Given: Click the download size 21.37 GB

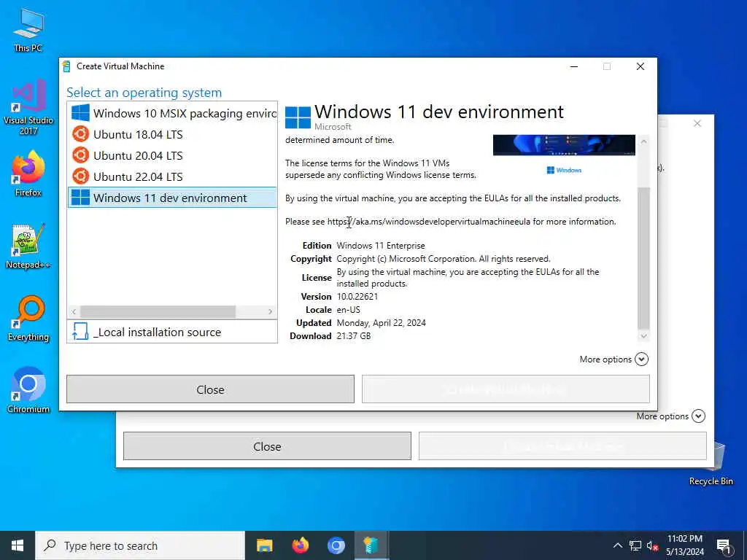Looking at the screenshot, I should (354, 335).
